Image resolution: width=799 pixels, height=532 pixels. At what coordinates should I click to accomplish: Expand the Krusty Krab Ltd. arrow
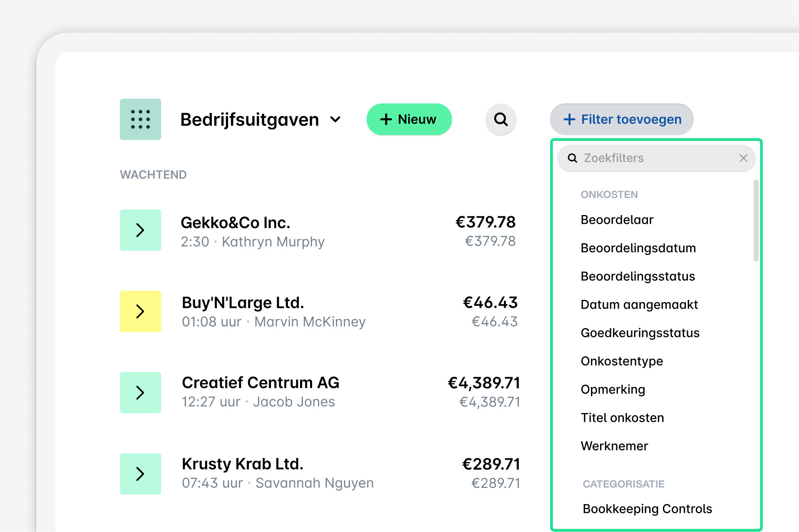coord(140,474)
